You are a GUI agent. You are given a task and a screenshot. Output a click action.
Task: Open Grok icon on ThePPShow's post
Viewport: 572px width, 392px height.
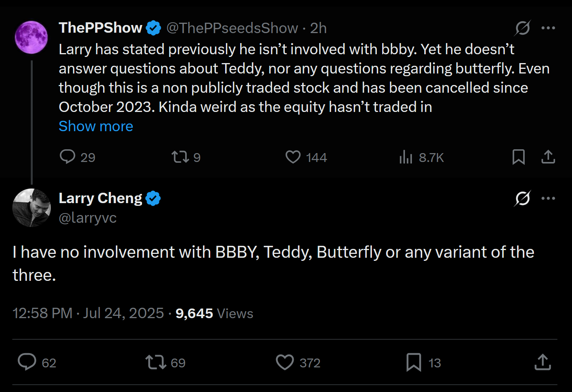523,28
